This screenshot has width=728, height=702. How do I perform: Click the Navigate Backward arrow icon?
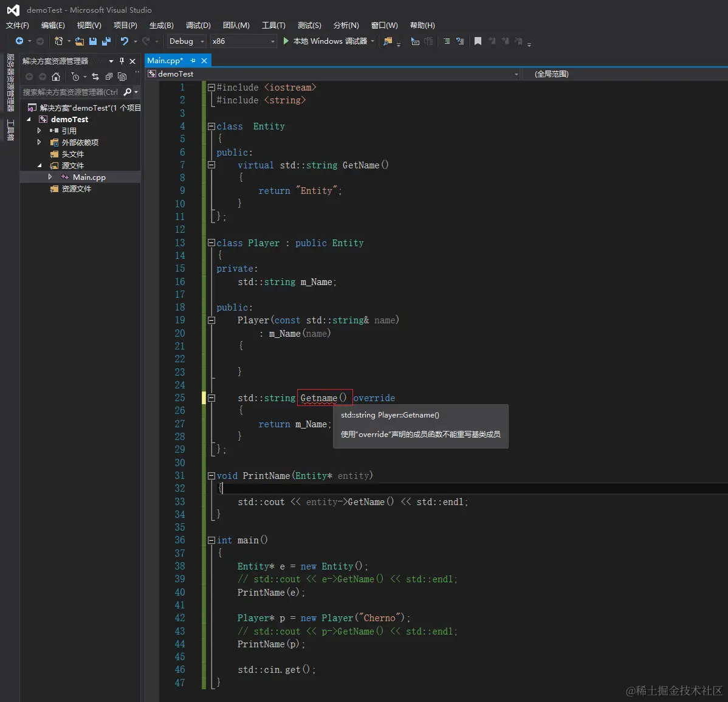pos(19,41)
